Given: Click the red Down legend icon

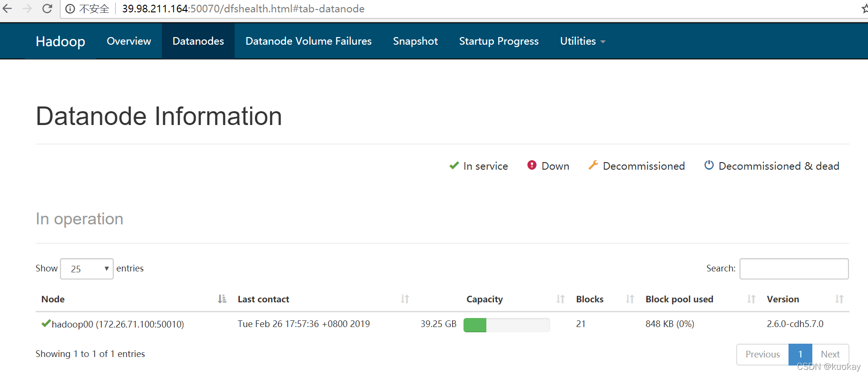Looking at the screenshot, I should 532,165.
